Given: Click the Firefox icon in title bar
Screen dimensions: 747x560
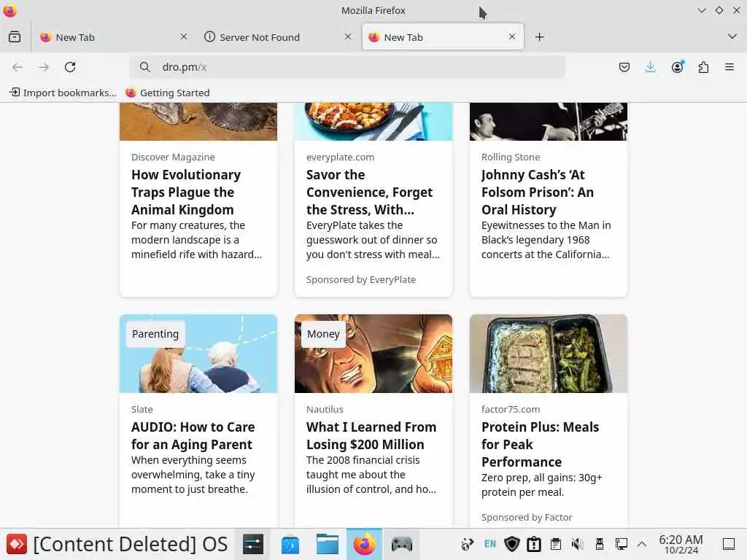Looking at the screenshot, I should tap(10, 10).
